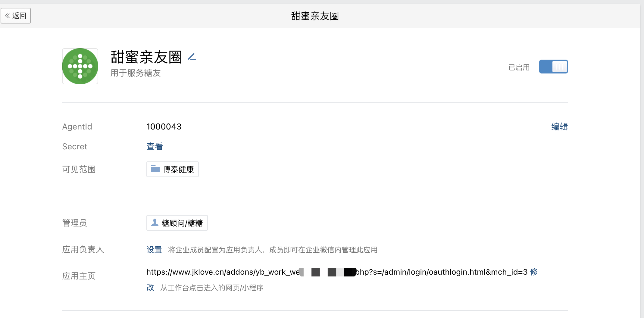This screenshot has width=644, height=318.
Task: Click the folder icon in 博泰健康 tag
Action: point(155,169)
